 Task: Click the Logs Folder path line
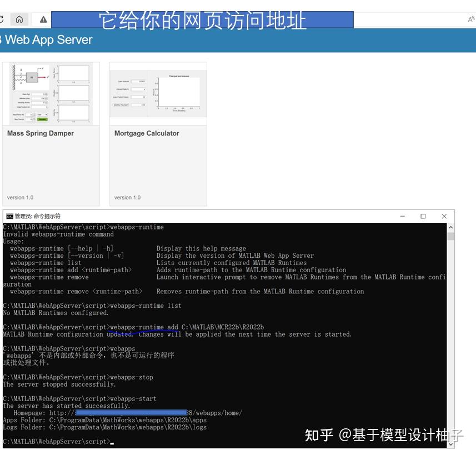pyautogui.click(x=105, y=427)
